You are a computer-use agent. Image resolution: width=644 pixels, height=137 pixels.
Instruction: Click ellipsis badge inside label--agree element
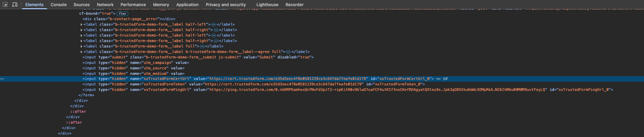288,52
